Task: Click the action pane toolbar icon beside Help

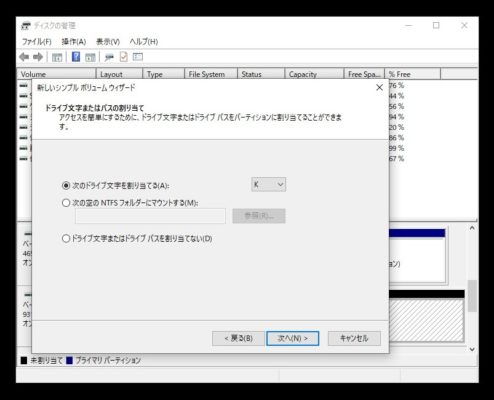Action: (x=90, y=57)
